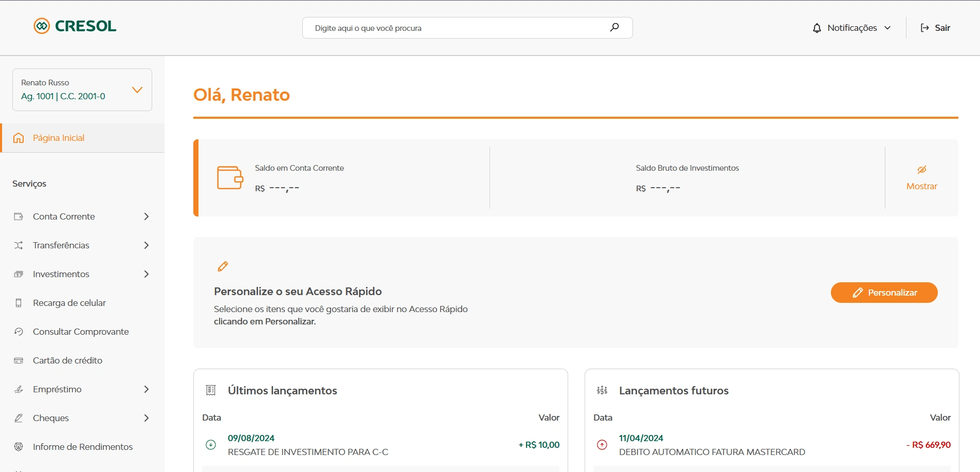Click the Conta Corrente wallet icon in sidebar

(x=19, y=216)
